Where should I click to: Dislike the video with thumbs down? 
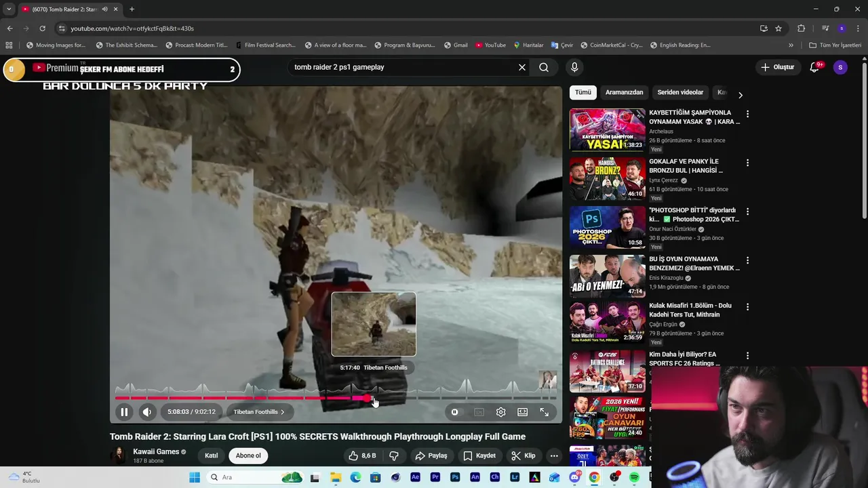393,455
